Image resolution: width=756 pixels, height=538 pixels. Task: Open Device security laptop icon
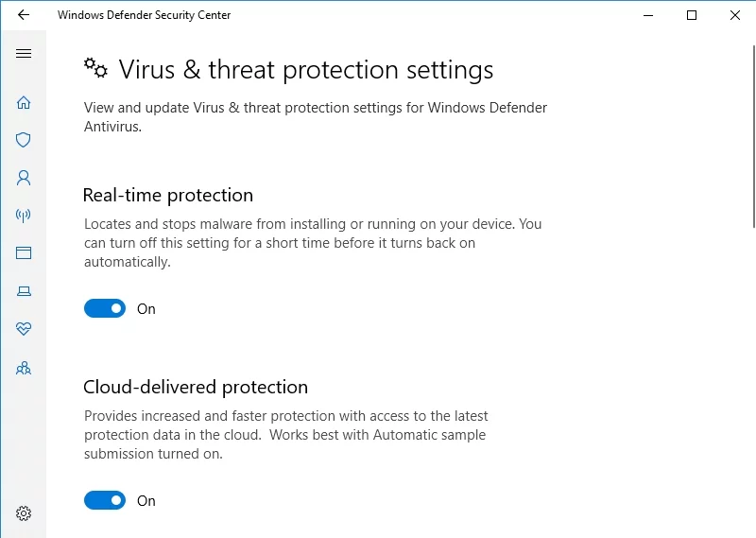coord(24,291)
